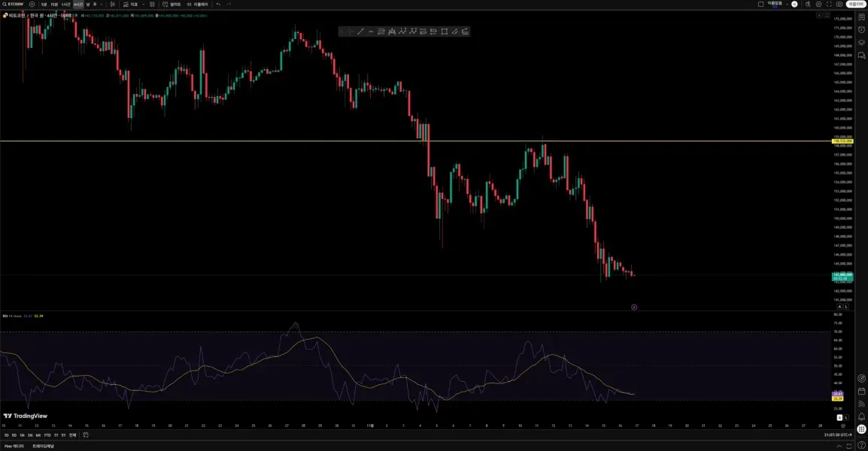Undo the last chart action

click(218, 4)
